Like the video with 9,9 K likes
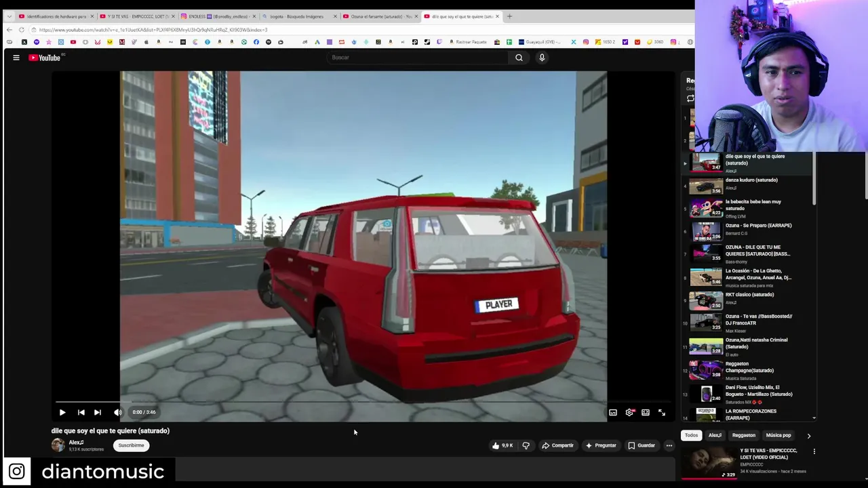Image resolution: width=868 pixels, height=488 pixels. [502, 445]
